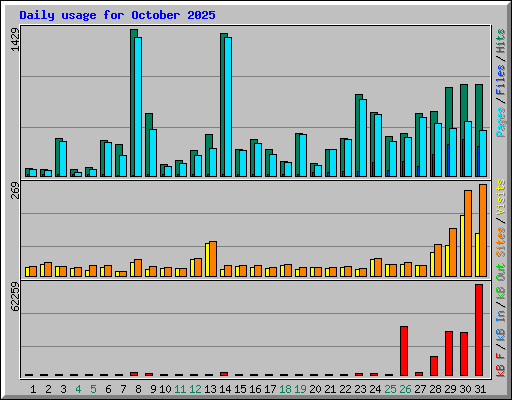Click day 14 on the x-axis

[225, 389]
